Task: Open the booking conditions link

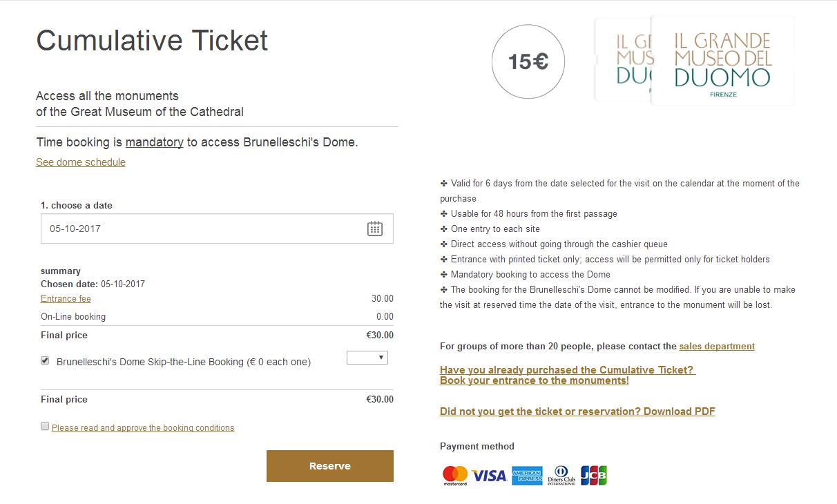Action: coord(143,428)
